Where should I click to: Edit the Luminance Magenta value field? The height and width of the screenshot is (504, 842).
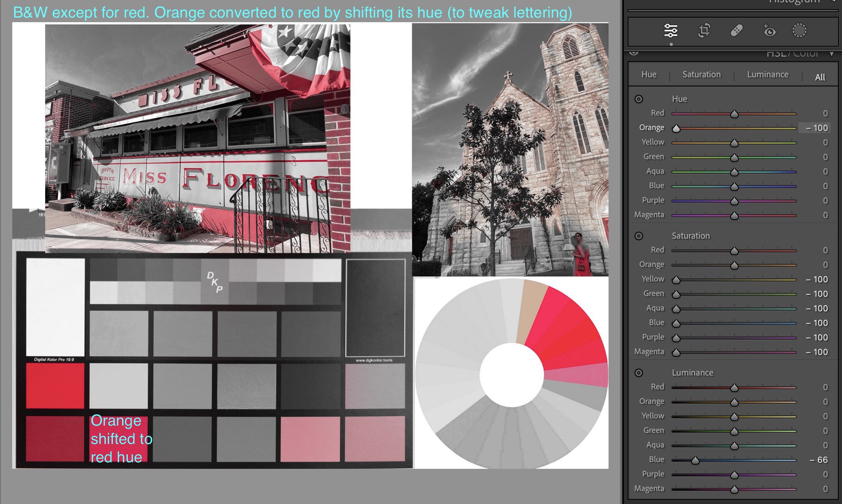[x=825, y=489]
